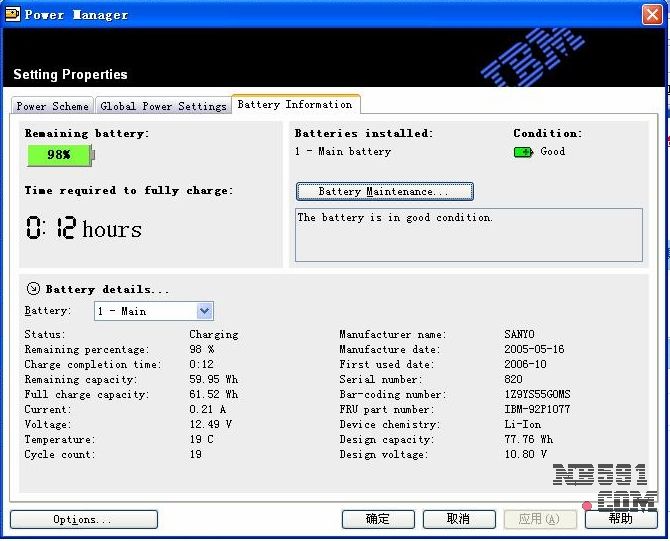670x541 pixels.
Task: Collapse the Battery details section arrow
Action: [32, 289]
